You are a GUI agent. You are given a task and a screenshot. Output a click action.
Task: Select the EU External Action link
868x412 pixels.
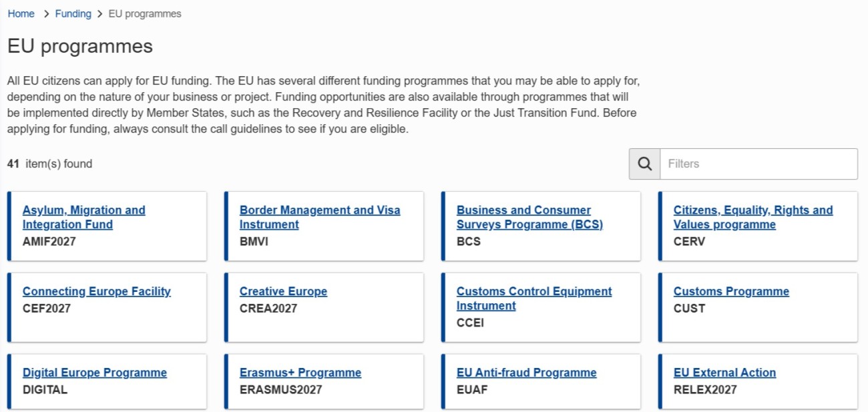pos(724,373)
